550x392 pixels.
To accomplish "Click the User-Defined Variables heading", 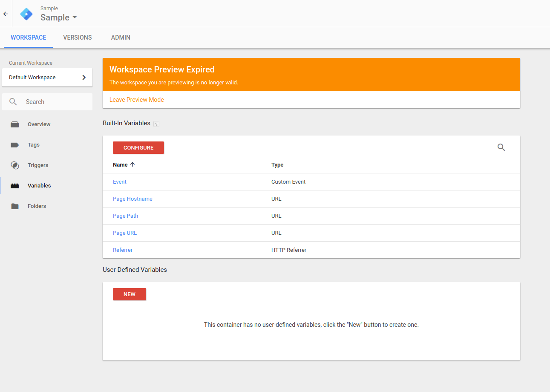I will point(135,270).
